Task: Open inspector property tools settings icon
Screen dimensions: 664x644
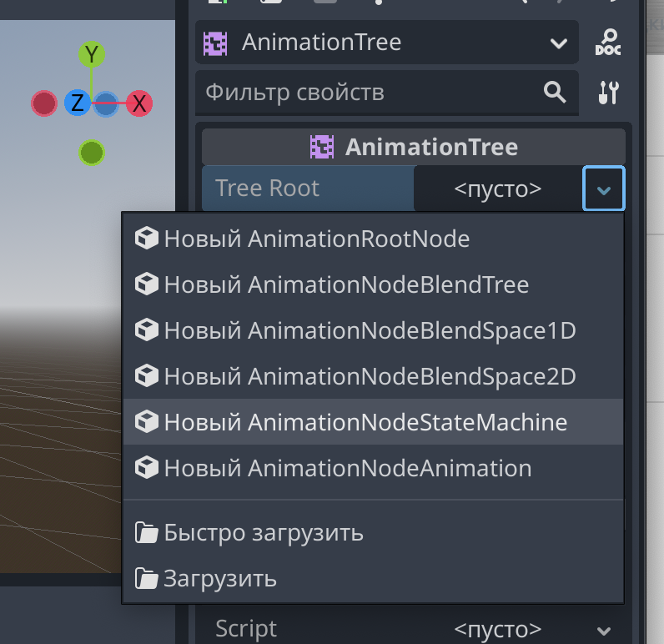Action: (x=608, y=93)
